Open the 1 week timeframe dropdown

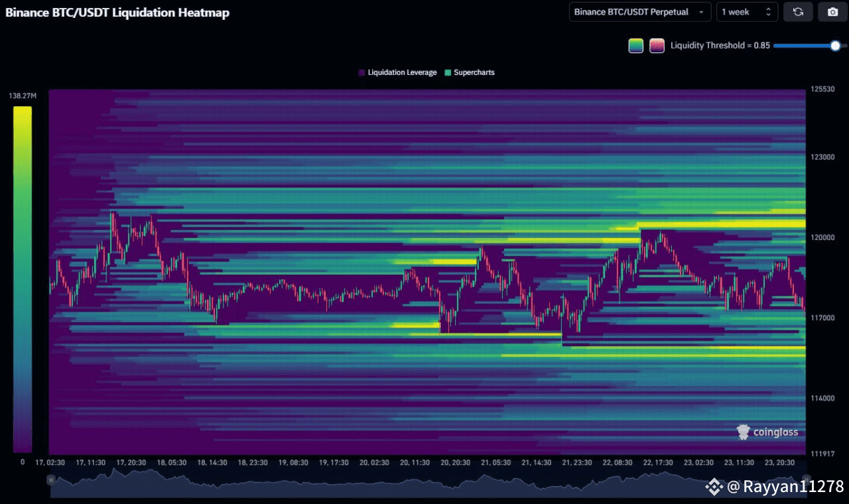[x=747, y=12]
